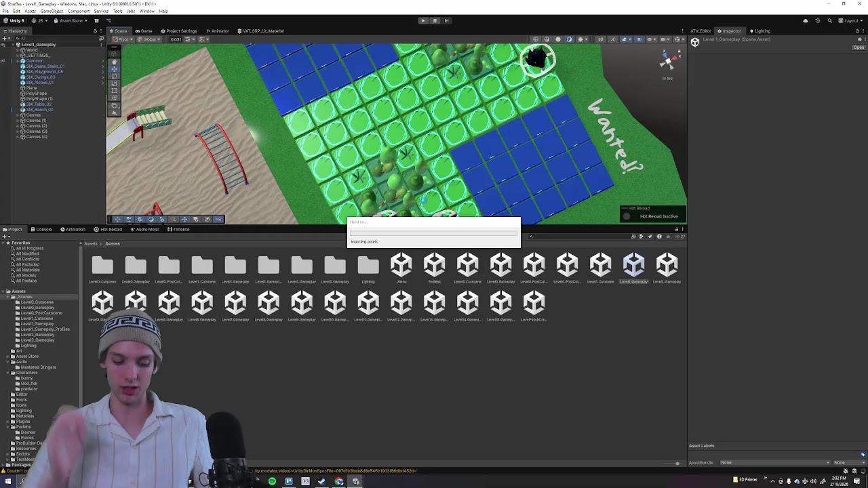Click Open button in Inspector
Image resolution: width=868 pixels, height=488 pixels.
859,47
